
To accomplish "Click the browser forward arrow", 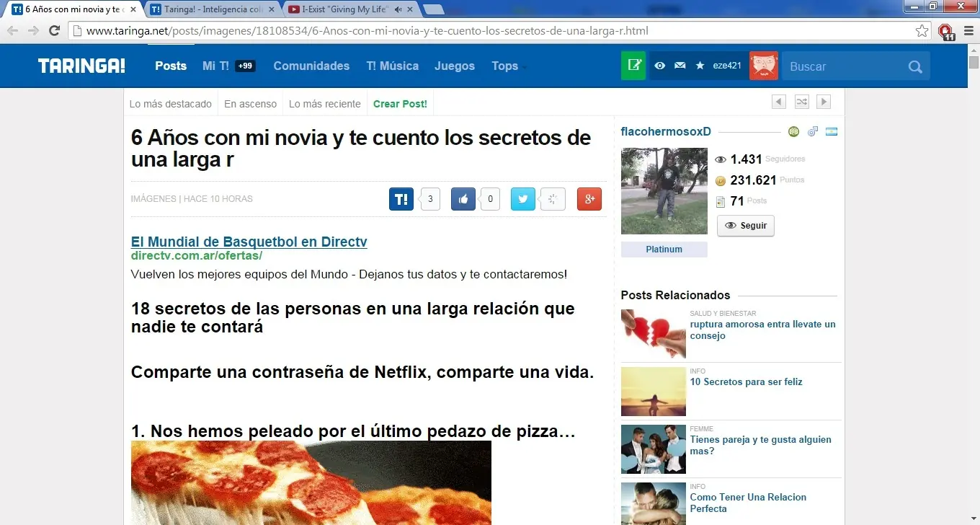I will click(x=33, y=30).
